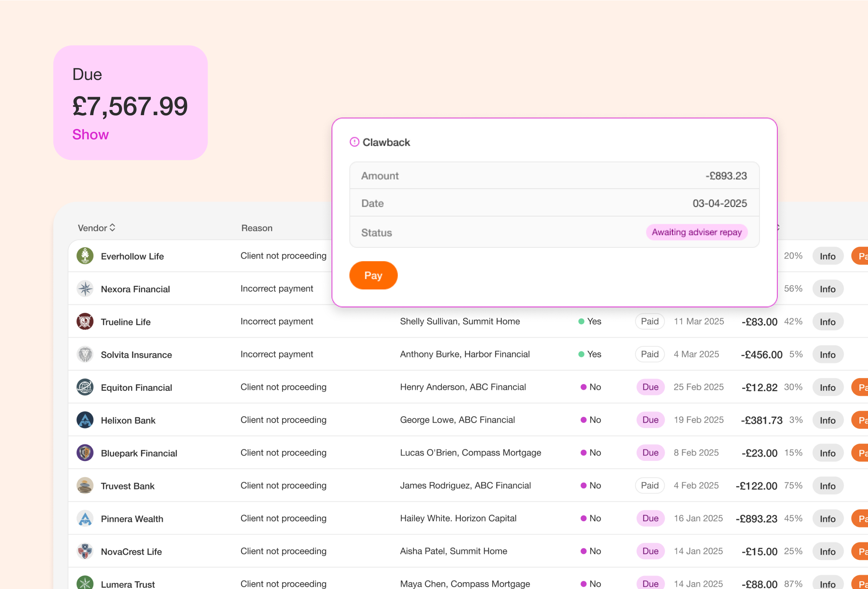
Task: Click the Helixon Bank logo icon
Action: 85,420
